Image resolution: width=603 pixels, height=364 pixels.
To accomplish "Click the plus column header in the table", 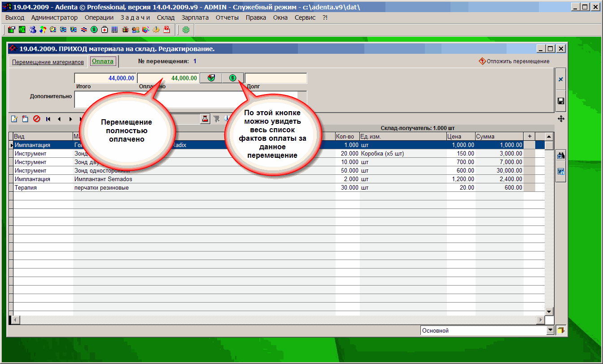I will coord(529,136).
